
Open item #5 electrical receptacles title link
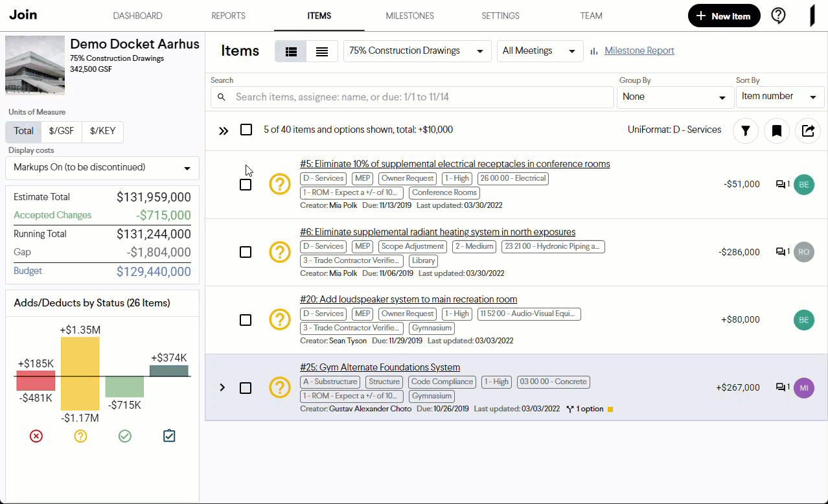pos(455,164)
